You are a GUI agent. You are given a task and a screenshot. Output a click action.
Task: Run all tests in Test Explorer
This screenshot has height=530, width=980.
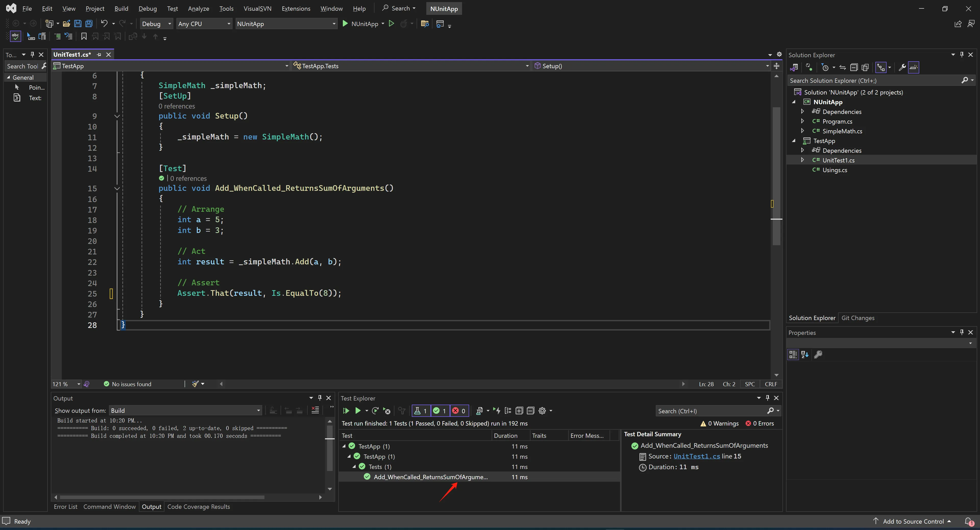pos(346,411)
